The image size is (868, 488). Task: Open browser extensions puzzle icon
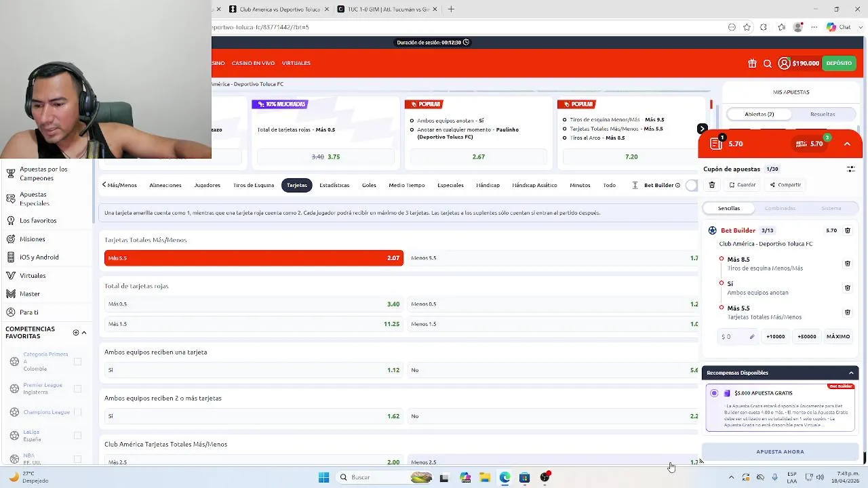[764, 27]
